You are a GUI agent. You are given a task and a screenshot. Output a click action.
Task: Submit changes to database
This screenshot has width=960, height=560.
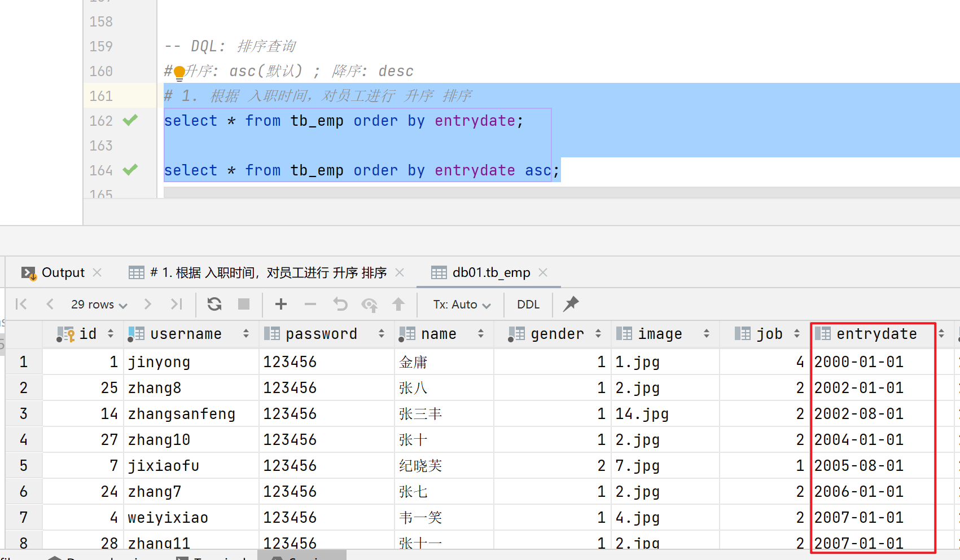(x=398, y=305)
